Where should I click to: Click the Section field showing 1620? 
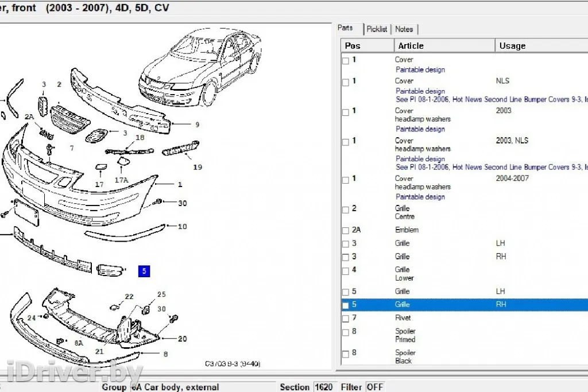coord(324,387)
